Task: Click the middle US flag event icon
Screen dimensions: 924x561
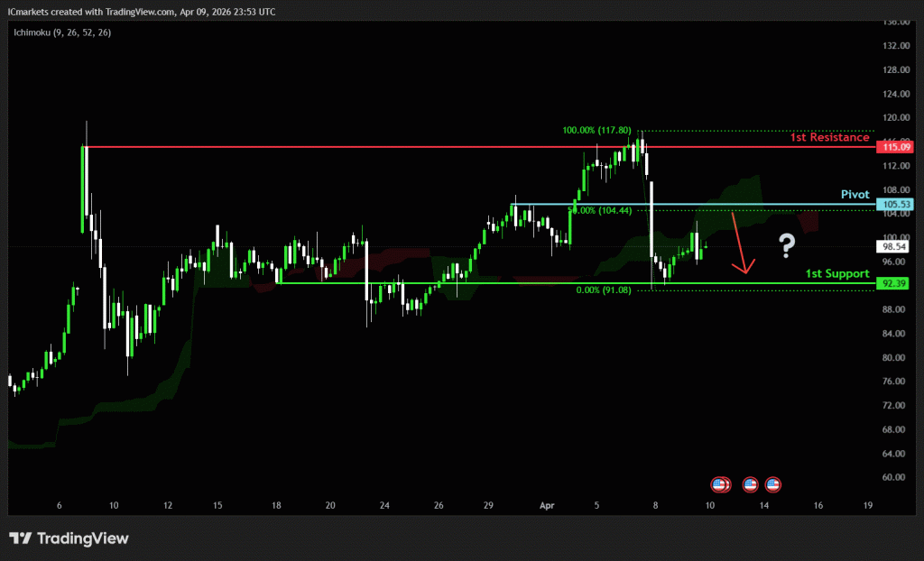Action: pyautogui.click(x=750, y=484)
